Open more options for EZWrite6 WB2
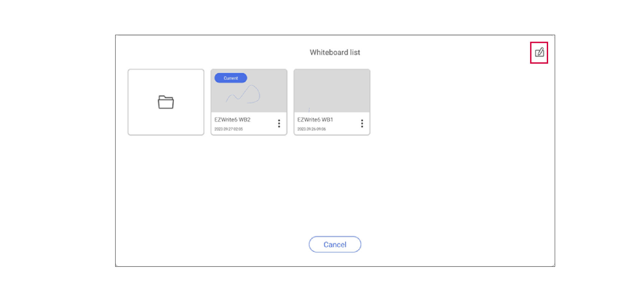The image size is (644, 302). (279, 124)
